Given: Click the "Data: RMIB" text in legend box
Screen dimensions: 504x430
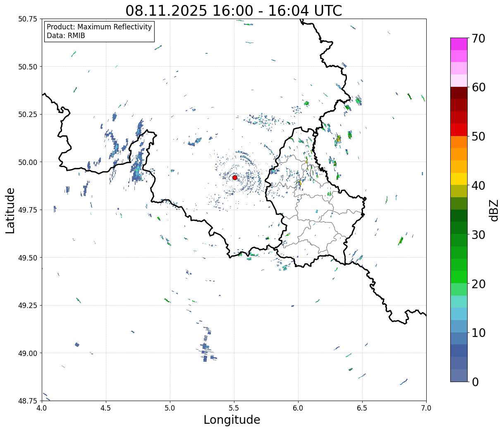Looking at the screenshot, I should click(66, 36).
